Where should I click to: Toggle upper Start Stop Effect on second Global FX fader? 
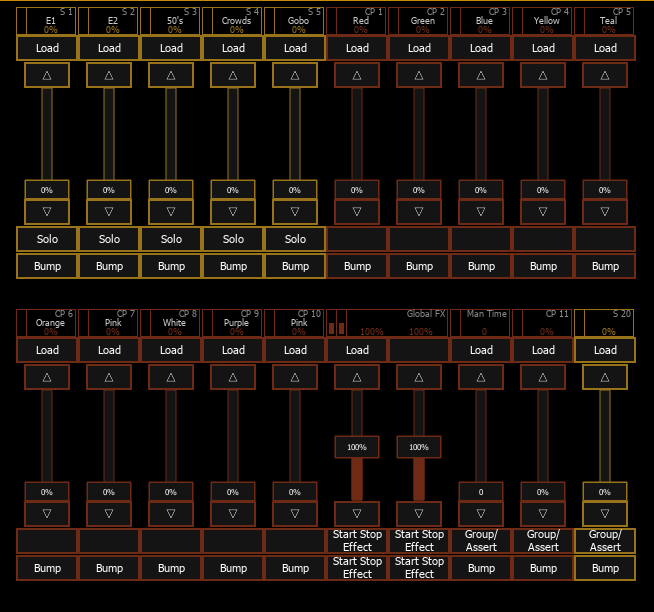419,541
